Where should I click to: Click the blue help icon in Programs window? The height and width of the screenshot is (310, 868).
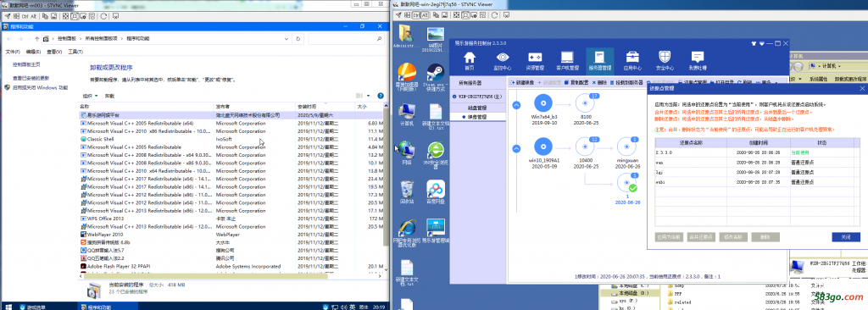[381, 96]
